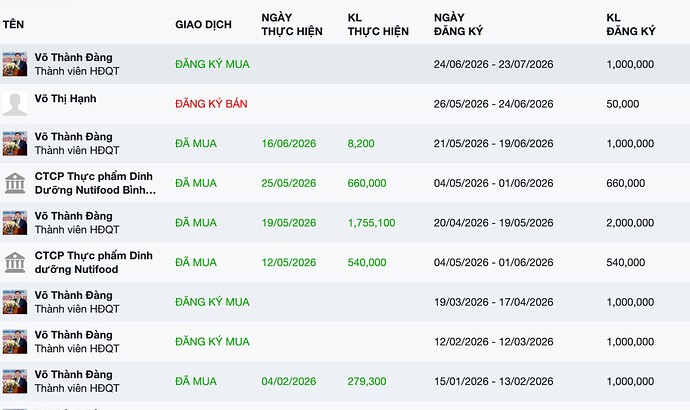Image resolution: width=690 pixels, height=410 pixels.
Task: Click the KL ĐĂNG KÝ column header
Action: 631,24
